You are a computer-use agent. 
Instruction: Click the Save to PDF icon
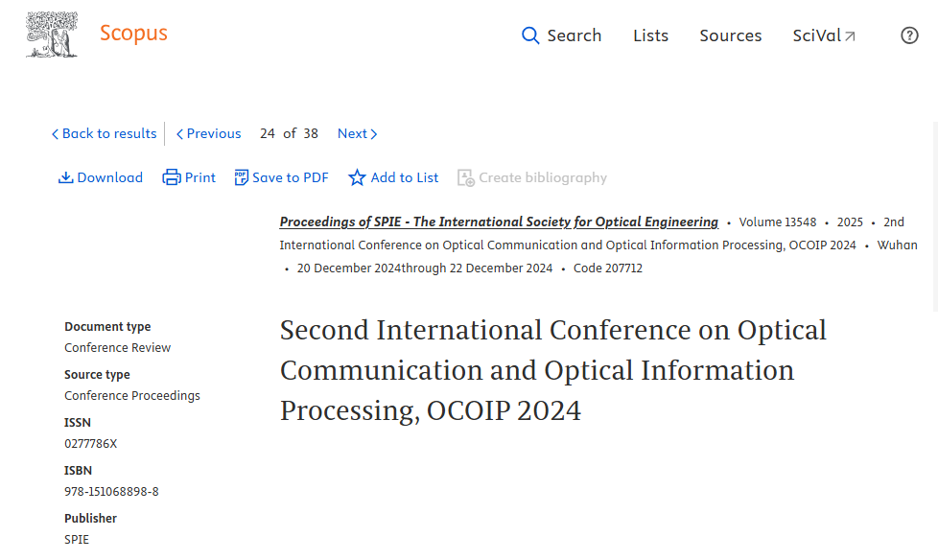(241, 177)
